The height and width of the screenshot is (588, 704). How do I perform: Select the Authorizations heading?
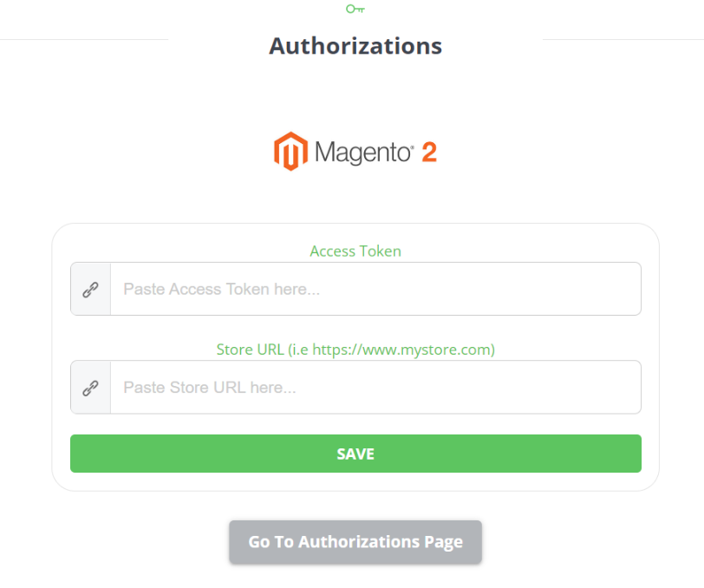[355, 46]
